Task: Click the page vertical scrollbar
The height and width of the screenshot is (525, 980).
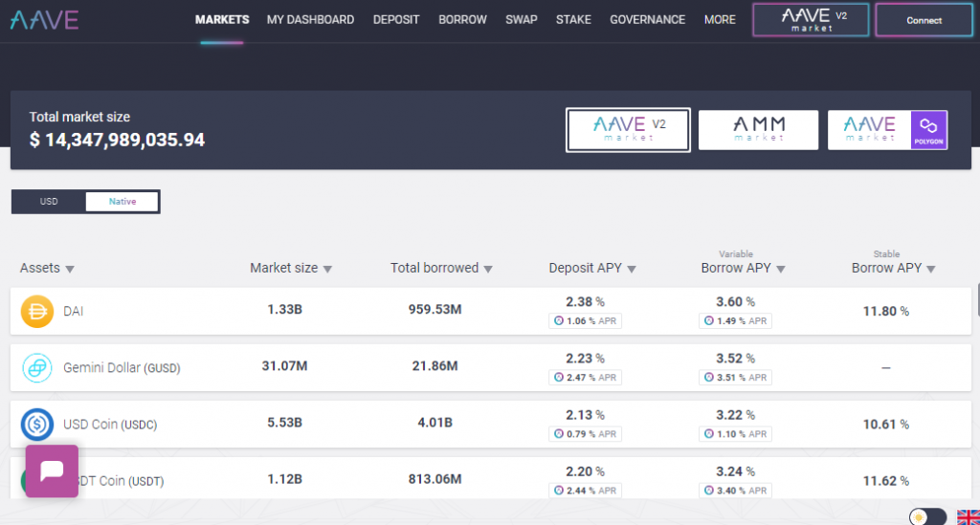Action: (x=977, y=299)
